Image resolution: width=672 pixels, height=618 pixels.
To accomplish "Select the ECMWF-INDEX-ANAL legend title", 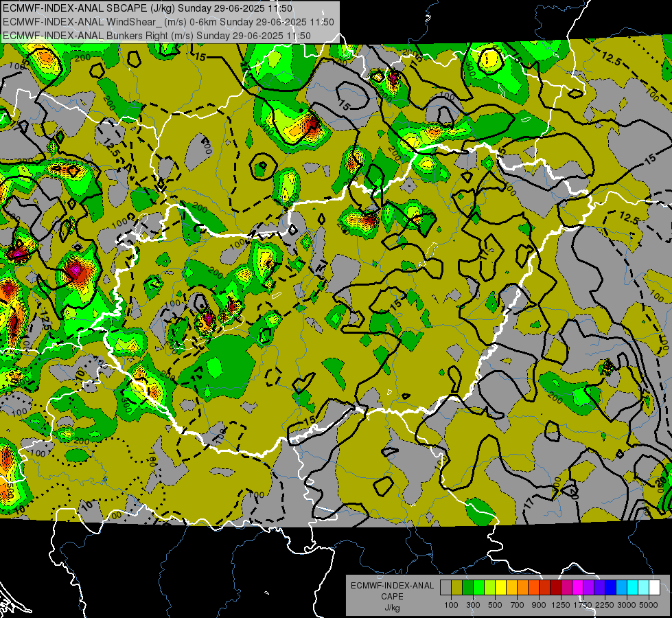I will click(x=392, y=586).
